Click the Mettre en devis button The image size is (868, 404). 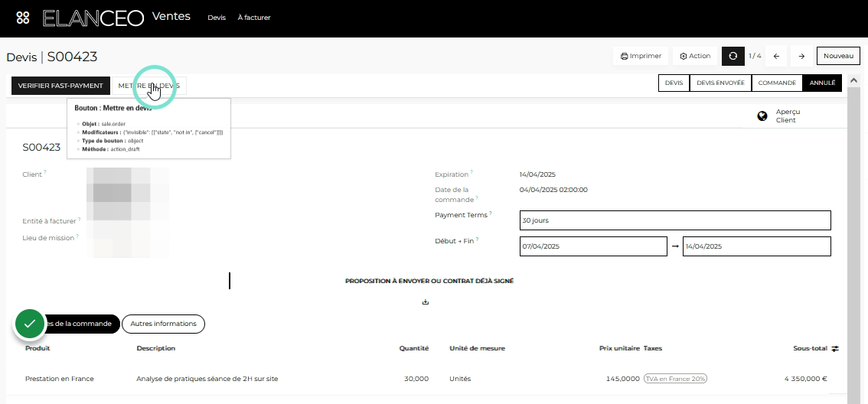[149, 86]
